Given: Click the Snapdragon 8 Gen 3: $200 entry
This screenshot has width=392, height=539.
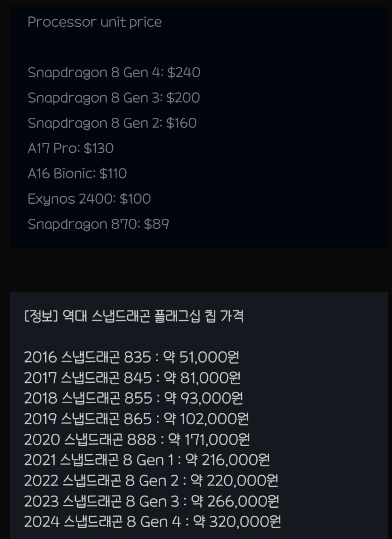Looking at the screenshot, I should coord(113,98).
